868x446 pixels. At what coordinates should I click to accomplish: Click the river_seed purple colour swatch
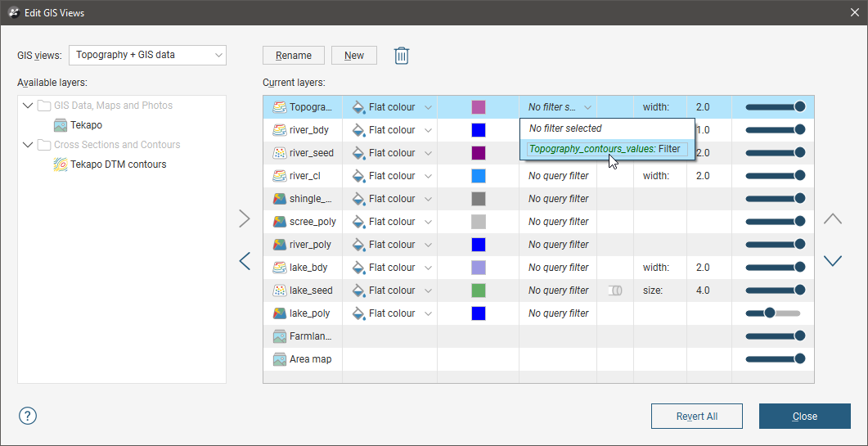(479, 153)
